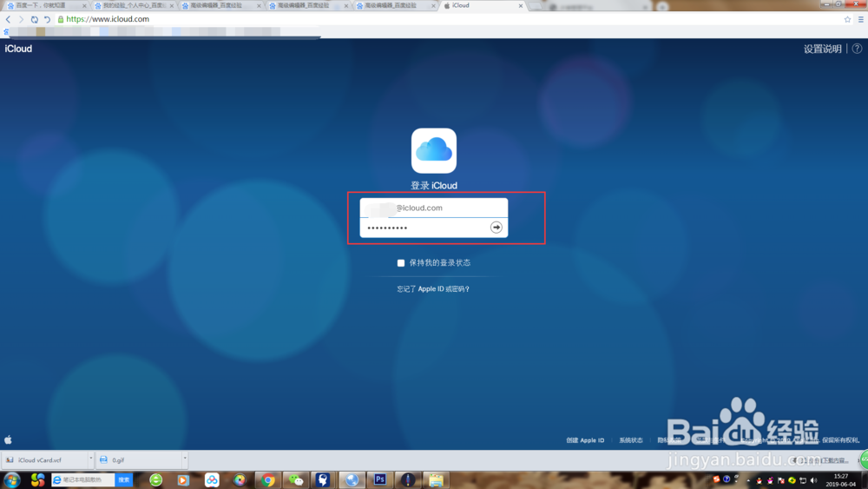Switch to the third 高级编辑器_百度经验 tab

[x=395, y=5]
